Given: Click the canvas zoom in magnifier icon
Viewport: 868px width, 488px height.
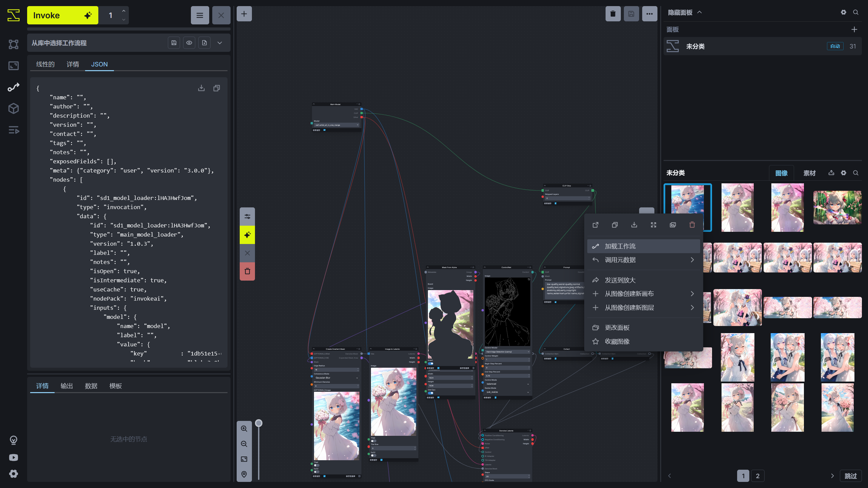Looking at the screenshot, I should coord(244,428).
